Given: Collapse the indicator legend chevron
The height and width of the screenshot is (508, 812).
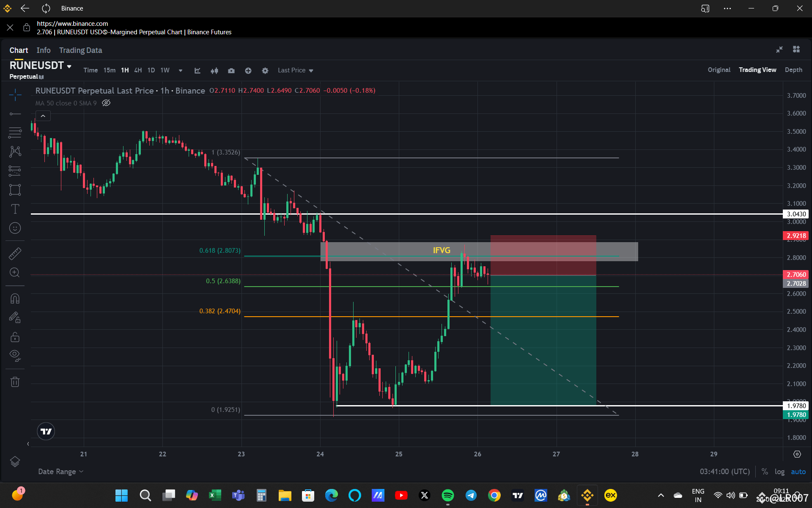Looking at the screenshot, I should point(43,116).
